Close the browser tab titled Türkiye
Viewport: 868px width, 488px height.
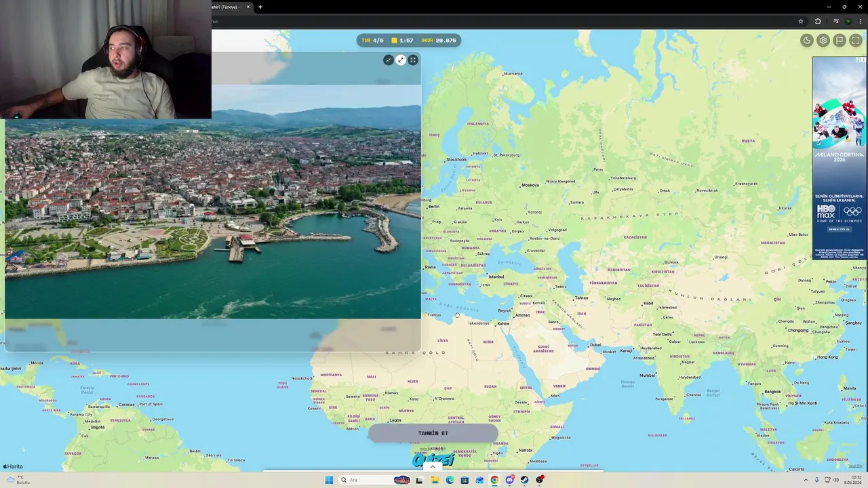pyautogui.click(x=248, y=7)
